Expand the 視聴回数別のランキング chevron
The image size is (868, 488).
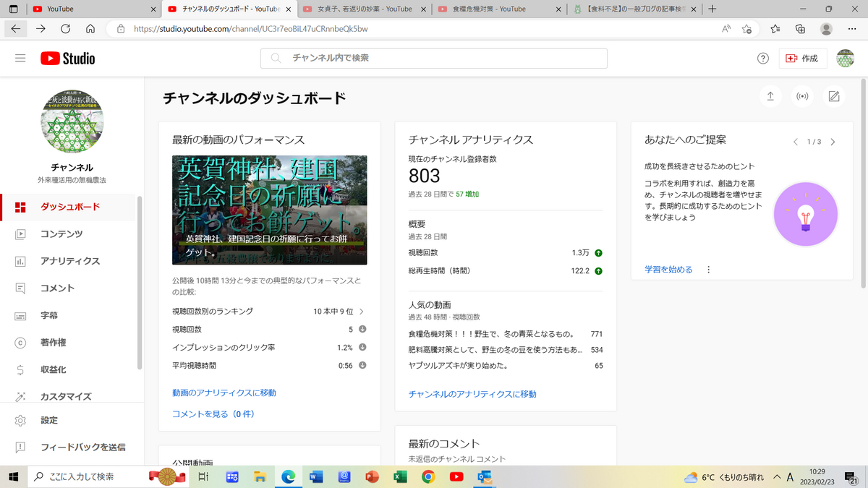tap(362, 312)
